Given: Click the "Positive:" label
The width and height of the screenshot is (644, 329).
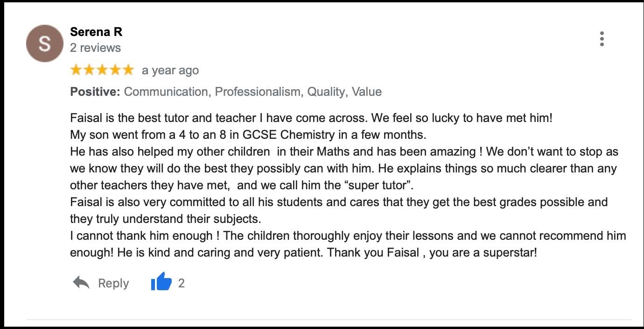Looking at the screenshot, I should click(95, 92).
